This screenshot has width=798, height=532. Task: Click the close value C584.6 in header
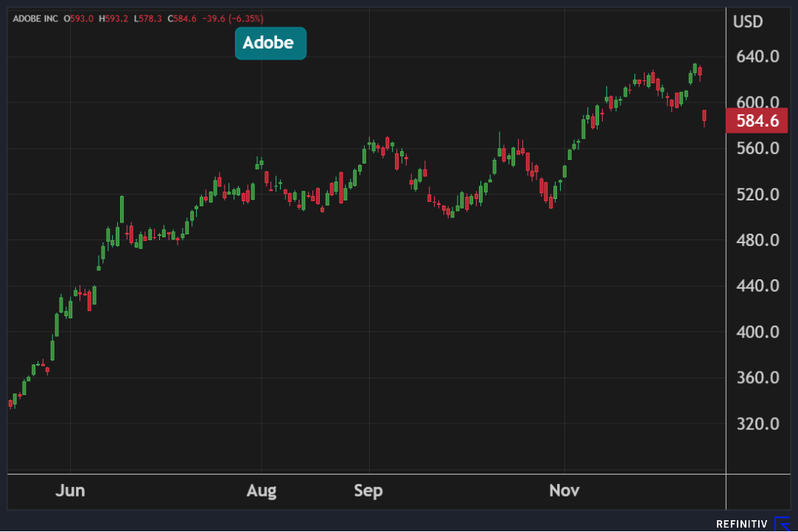[x=183, y=18]
